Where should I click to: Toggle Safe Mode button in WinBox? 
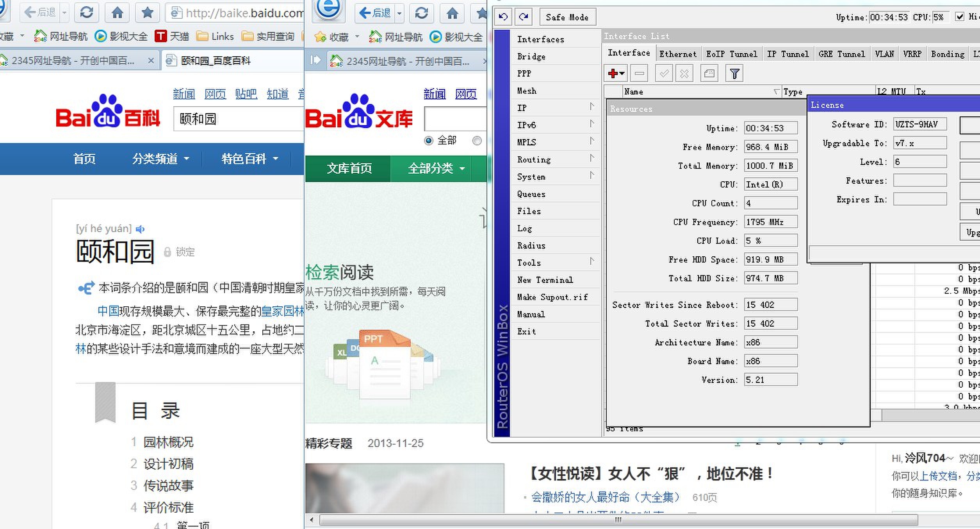point(567,17)
